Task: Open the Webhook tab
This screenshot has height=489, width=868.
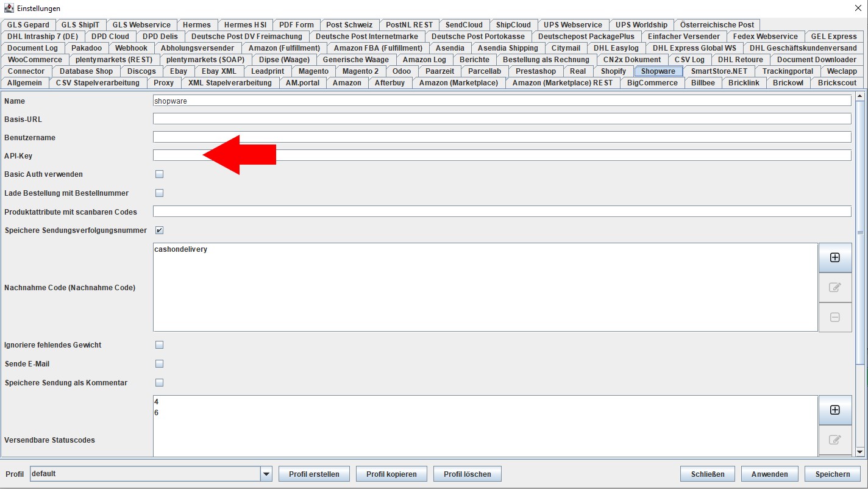Action: tap(131, 48)
